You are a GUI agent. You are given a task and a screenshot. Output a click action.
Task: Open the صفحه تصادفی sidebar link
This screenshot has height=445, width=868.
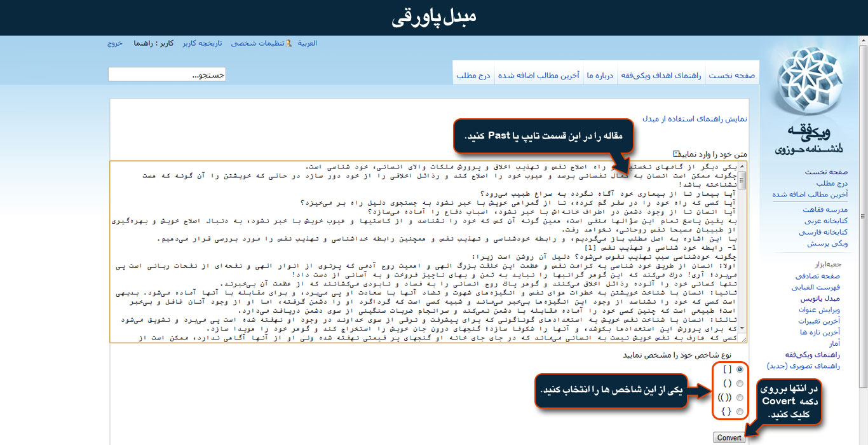pyautogui.click(x=820, y=276)
